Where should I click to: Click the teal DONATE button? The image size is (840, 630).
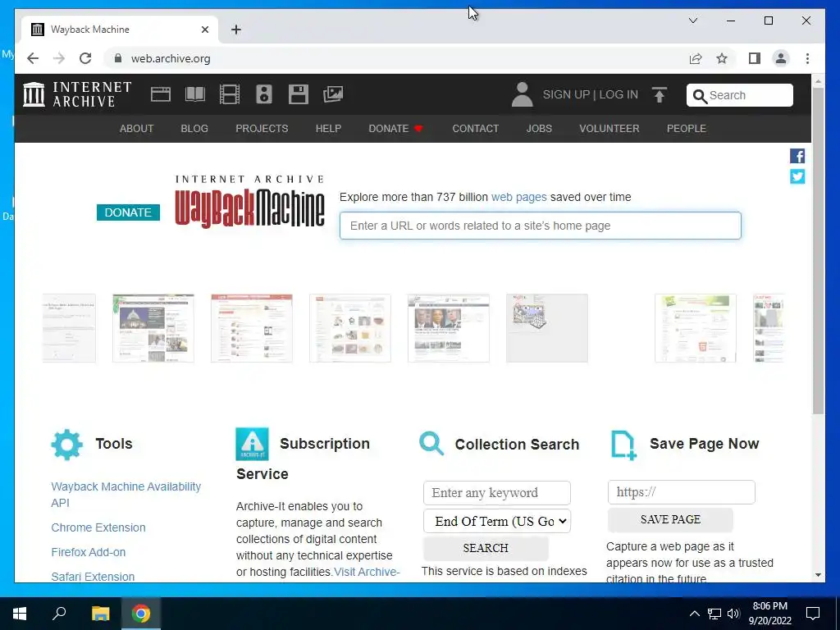coord(128,212)
